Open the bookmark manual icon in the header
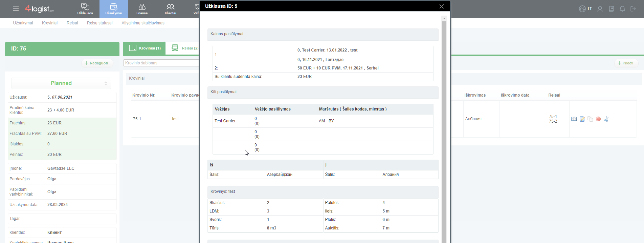The height and width of the screenshot is (243, 644). click(x=612, y=9)
